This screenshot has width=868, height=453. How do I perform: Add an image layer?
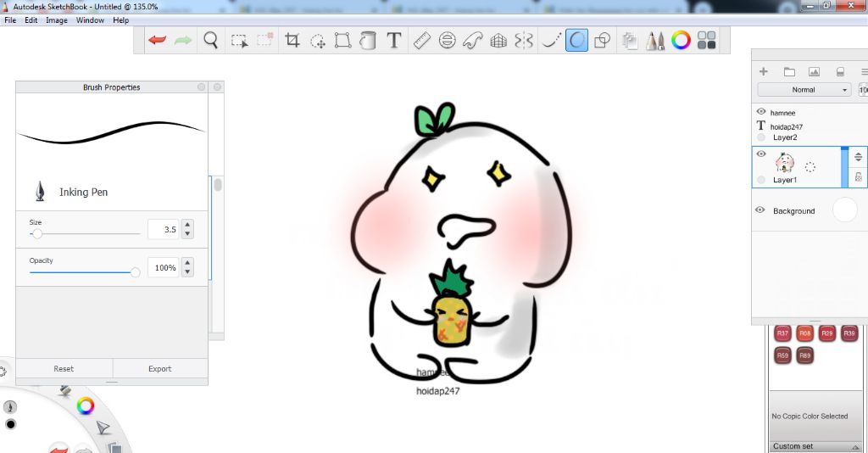tap(814, 71)
